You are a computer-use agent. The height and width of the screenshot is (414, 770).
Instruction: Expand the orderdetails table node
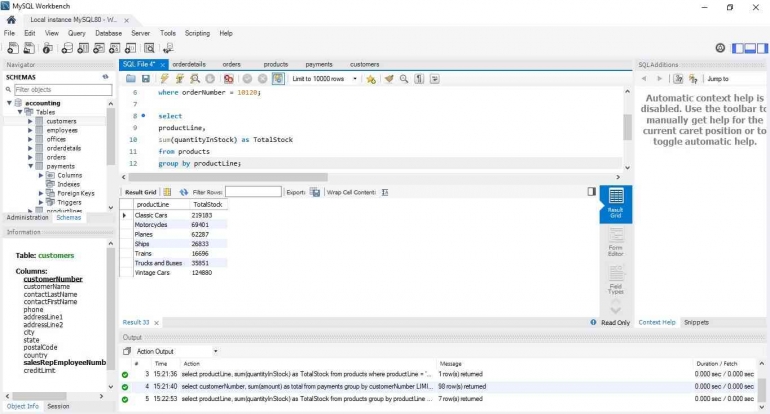(30, 148)
